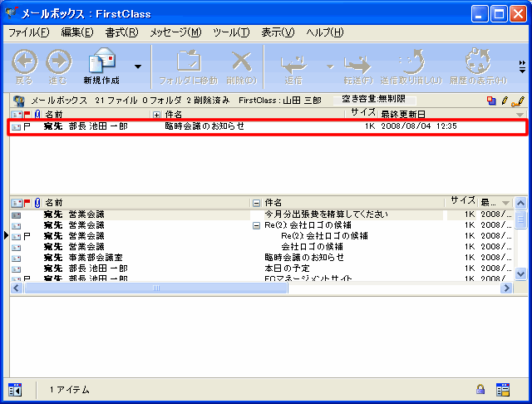Click the lower pane horizontal scrollbar thumb
This screenshot has height=404, width=532.
pyautogui.click(x=155, y=288)
